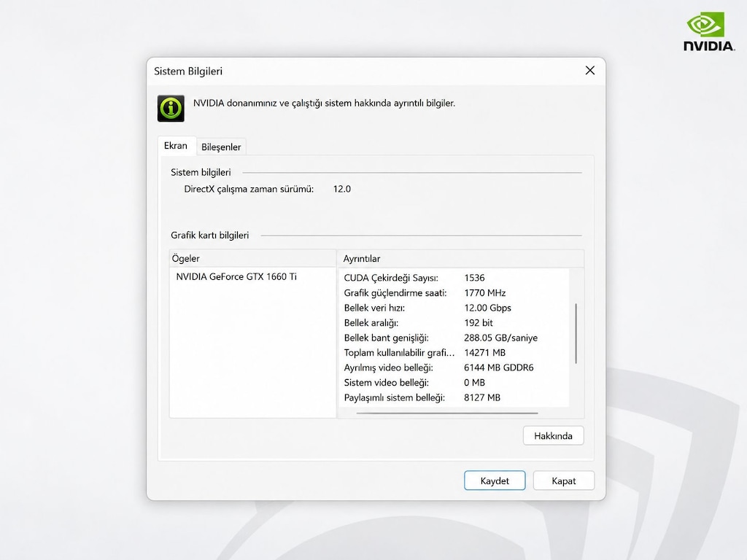Click the NVIDIA logo in the corner
The image size is (747, 560).
(708, 32)
